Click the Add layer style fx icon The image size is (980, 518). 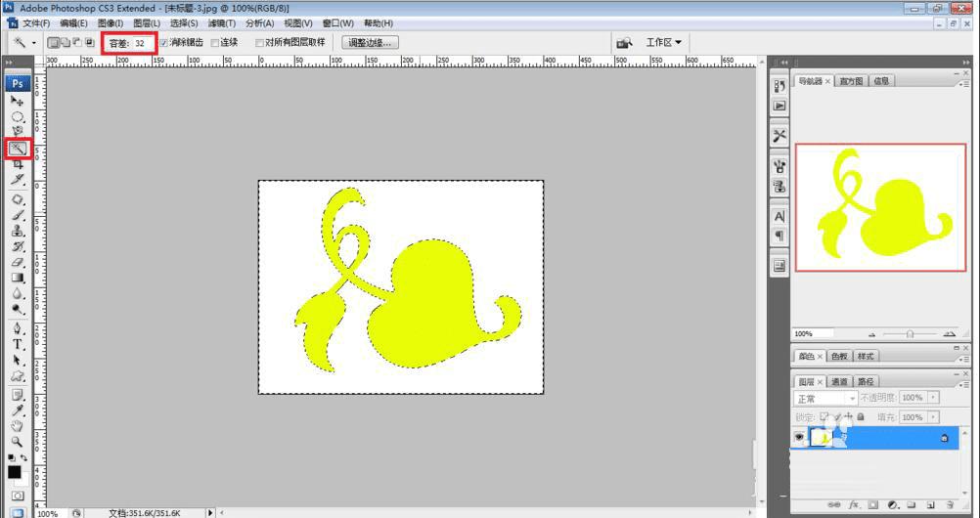(x=853, y=504)
